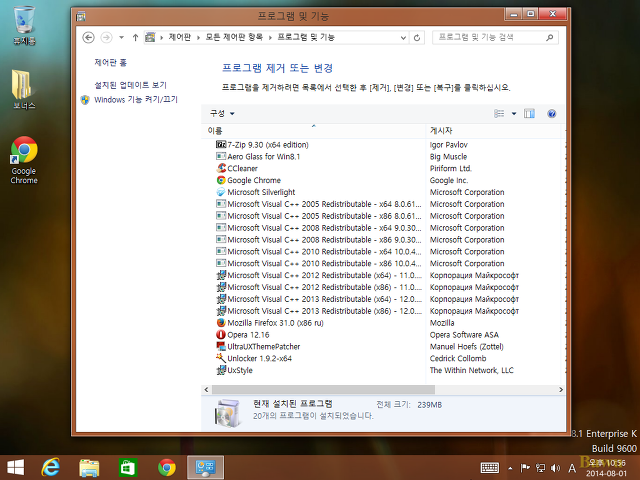The image size is (640, 480).
Task: Change view with the view icon
Action: click(x=499, y=113)
